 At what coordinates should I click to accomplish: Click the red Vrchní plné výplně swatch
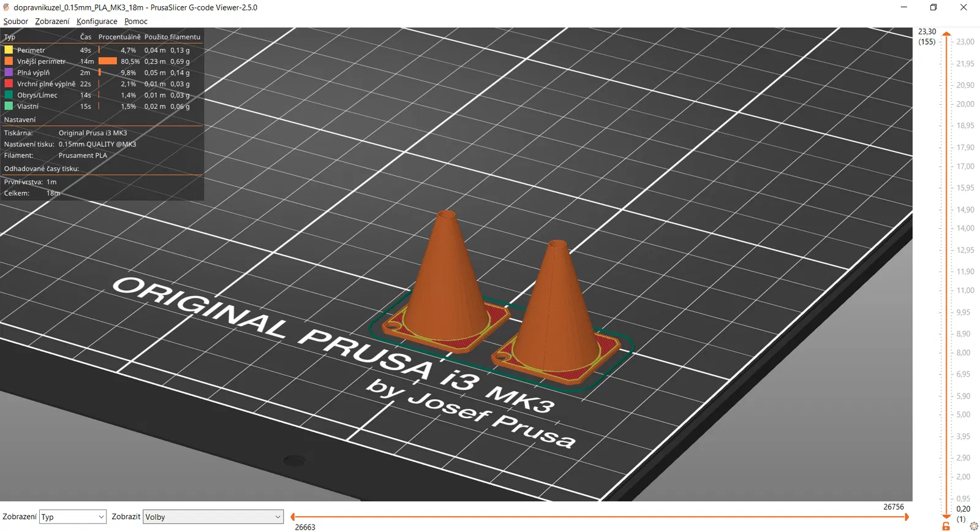[9, 83]
